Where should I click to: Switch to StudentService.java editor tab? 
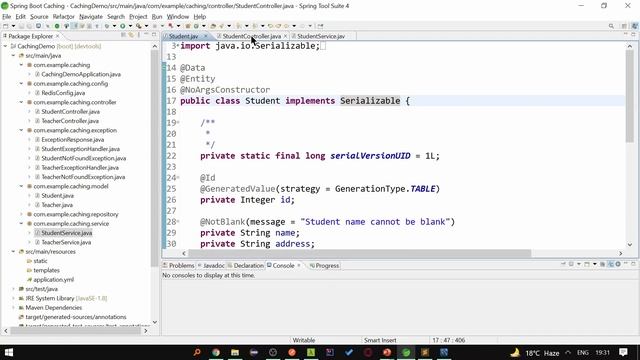pyautogui.click(x=321, y=36)
